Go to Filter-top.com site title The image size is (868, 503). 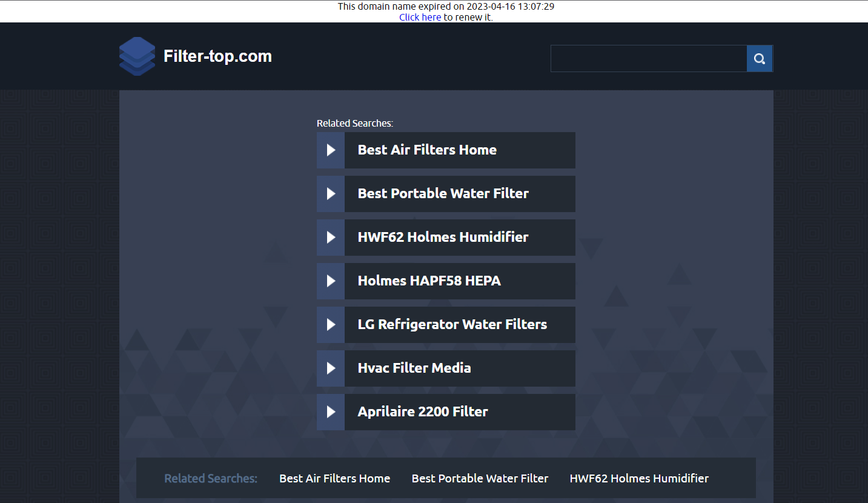217,56
